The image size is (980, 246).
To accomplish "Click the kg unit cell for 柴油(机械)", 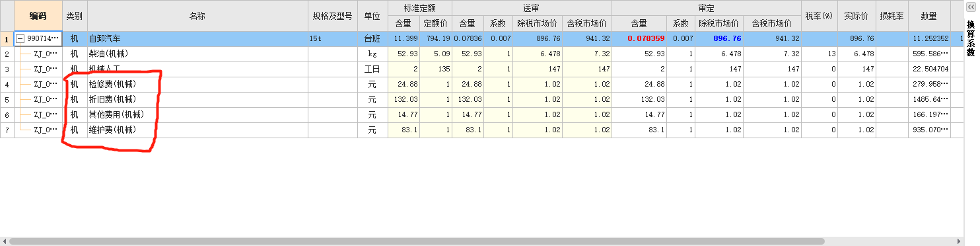I will click(x=372, y=54).
